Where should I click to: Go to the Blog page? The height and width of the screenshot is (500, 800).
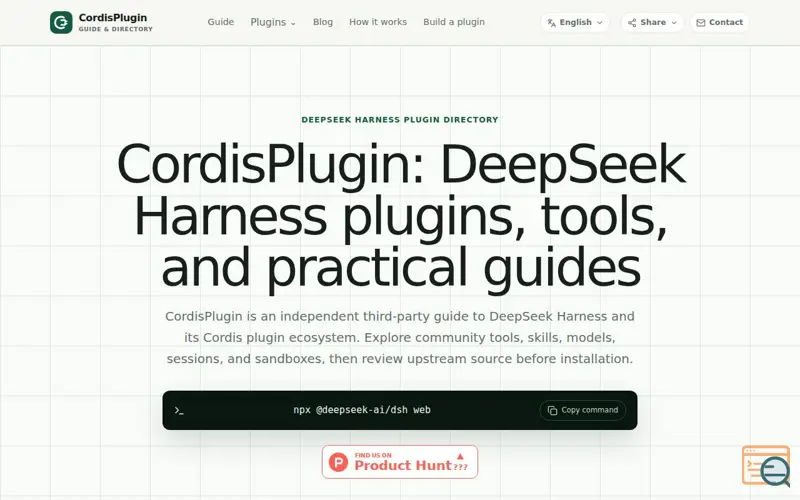point(322,22)
